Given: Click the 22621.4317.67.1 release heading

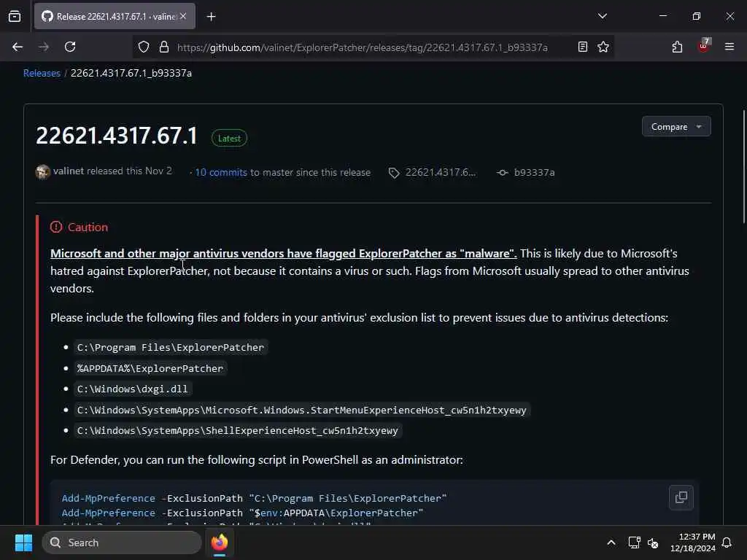Looking at the screenshot, I should tap(117, 136).
